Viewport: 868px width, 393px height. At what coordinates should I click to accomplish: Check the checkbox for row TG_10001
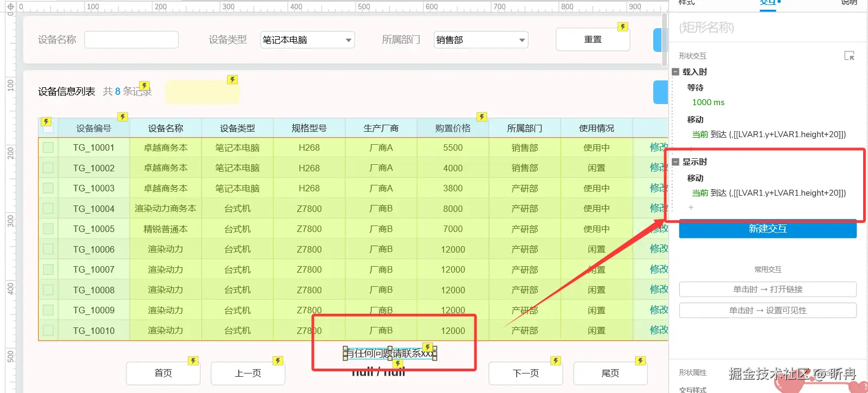(48, 147)
